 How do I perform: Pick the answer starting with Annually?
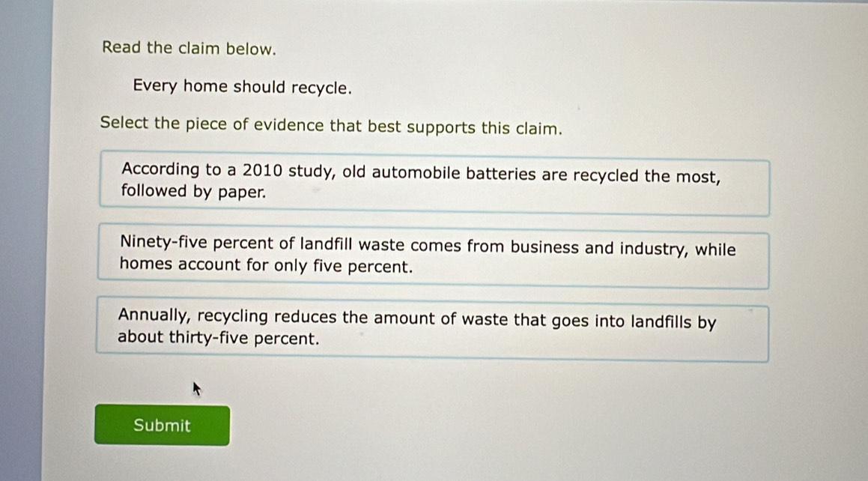pos(434,329)
